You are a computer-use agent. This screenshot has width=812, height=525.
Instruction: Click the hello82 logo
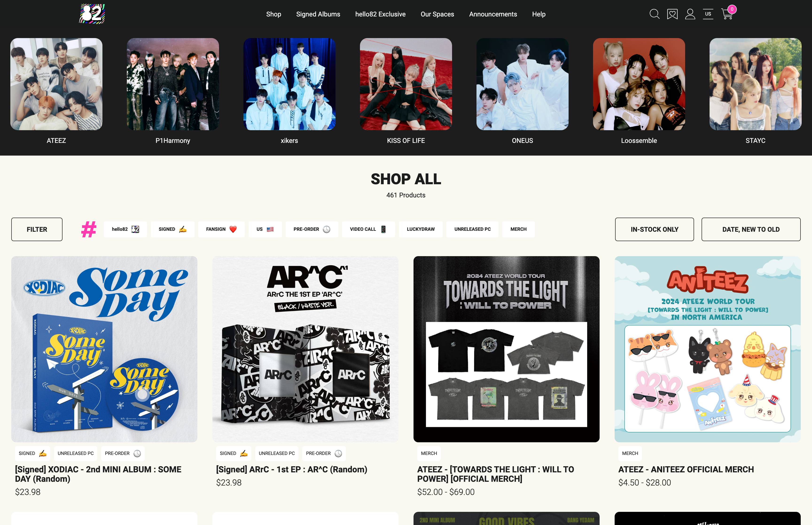[x=92, y=14]
